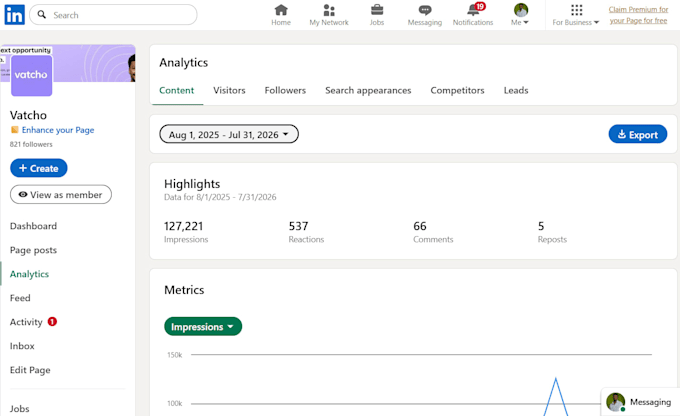
Task: Select Analytics in the sidebar
Action: click(x=29, y=274)
